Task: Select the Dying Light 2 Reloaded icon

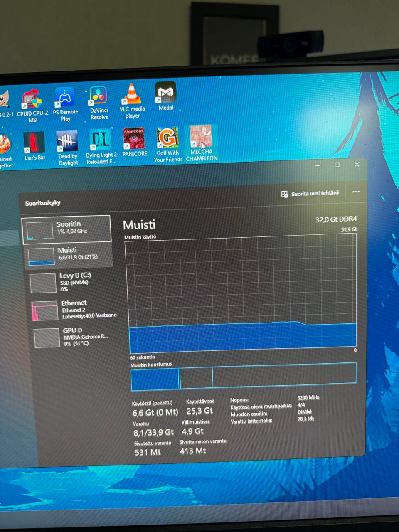Action: 101,147
